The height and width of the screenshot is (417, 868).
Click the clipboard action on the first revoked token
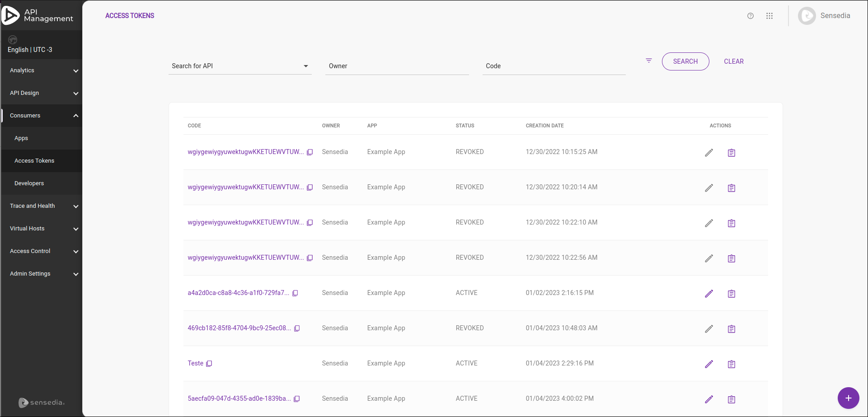point(732,153)
